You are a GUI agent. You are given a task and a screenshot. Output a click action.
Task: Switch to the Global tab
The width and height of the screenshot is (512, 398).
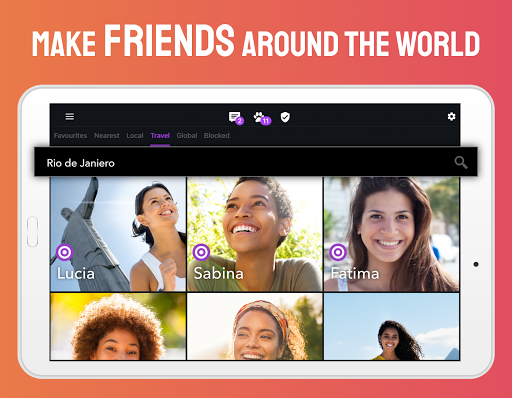187,136
